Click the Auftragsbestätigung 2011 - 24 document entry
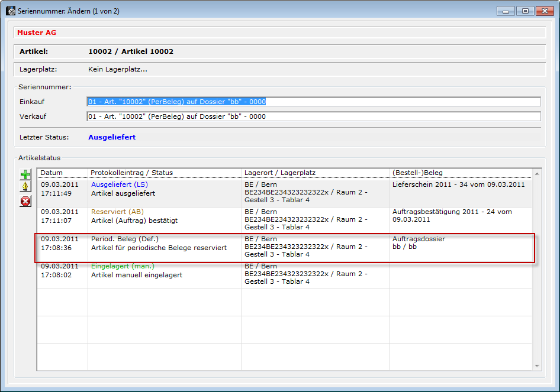Screen dimensions: 560x392 (452, 216)
